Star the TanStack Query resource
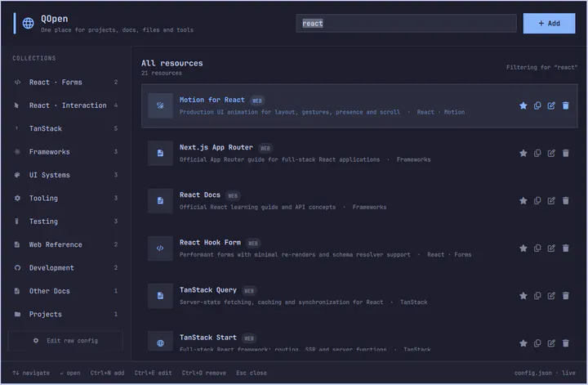Screen dimensions: 588x385 coord(523,296)
